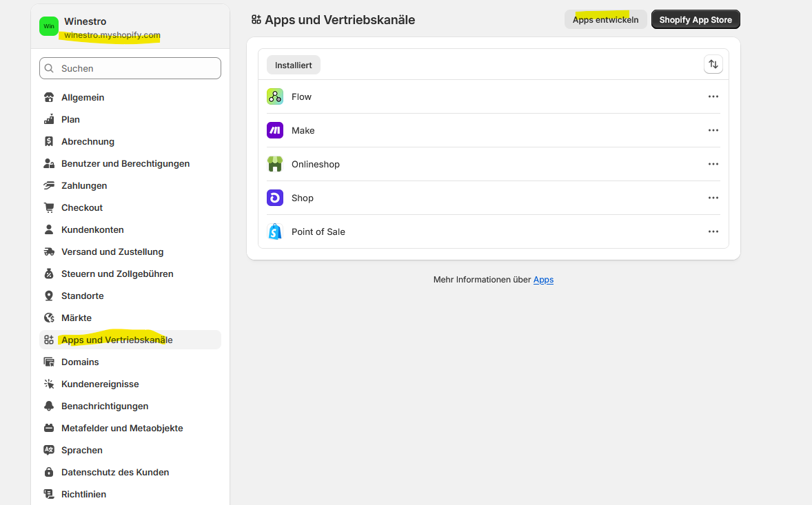Click the green Onlineshop app icon
This screenshot has width=812, height=505.
pos(275,164)
